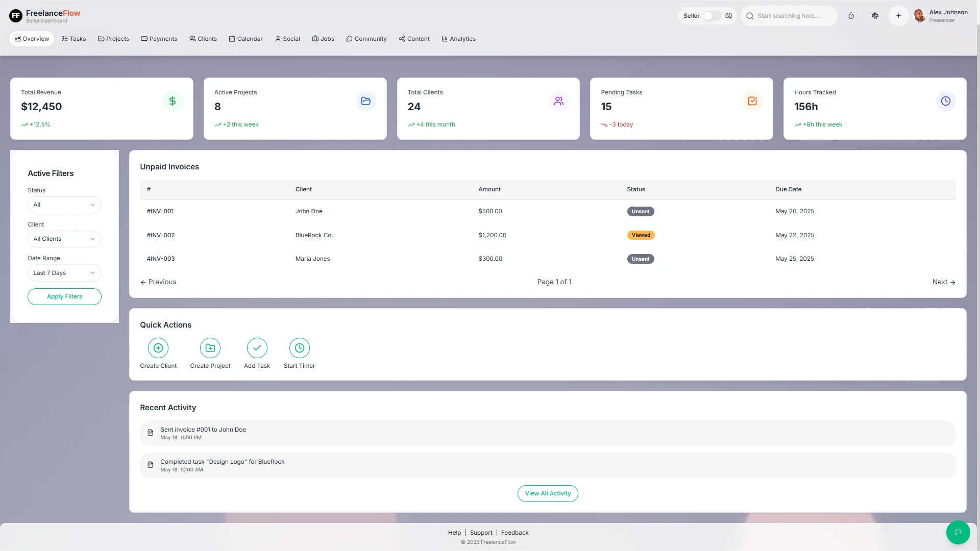The image size is (980, 551).
Task: Focus the Start searching here field
Action: tap(794, 16)
